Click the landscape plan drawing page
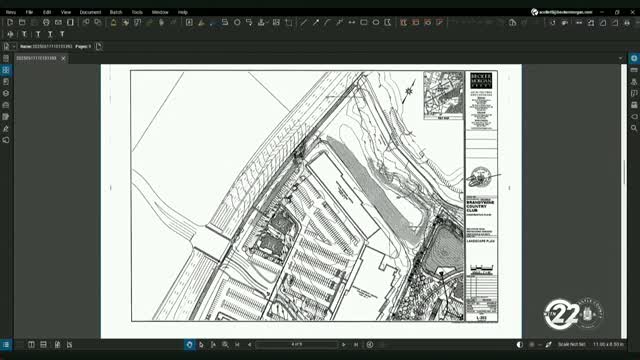 point(311,201)
